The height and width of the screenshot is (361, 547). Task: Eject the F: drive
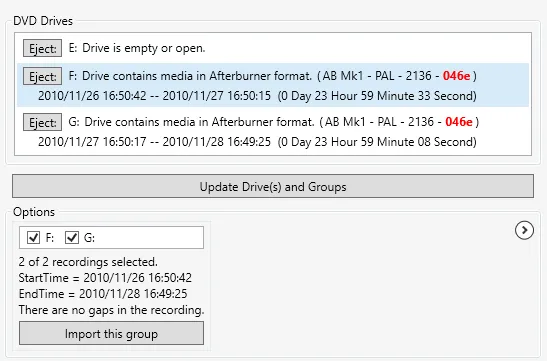tap(43, 76)
